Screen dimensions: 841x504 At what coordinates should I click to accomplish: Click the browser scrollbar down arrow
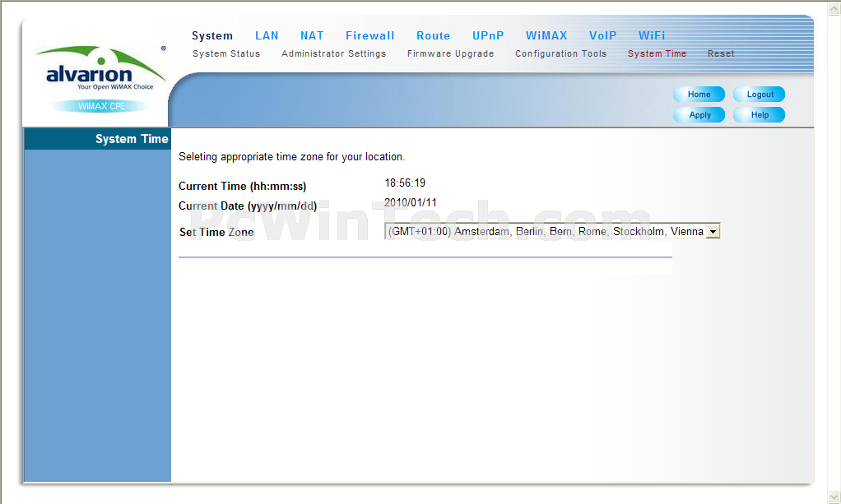(x=834, y=497)
